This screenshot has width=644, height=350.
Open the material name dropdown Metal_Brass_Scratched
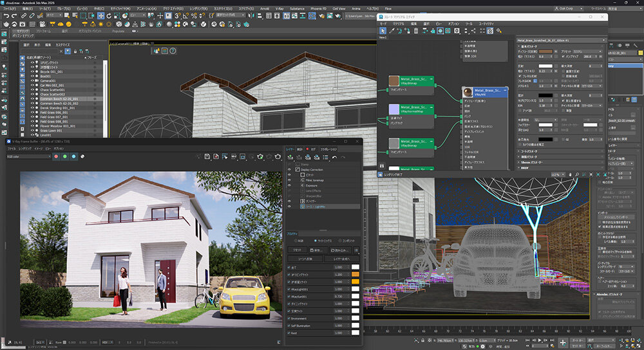point(560,40)
